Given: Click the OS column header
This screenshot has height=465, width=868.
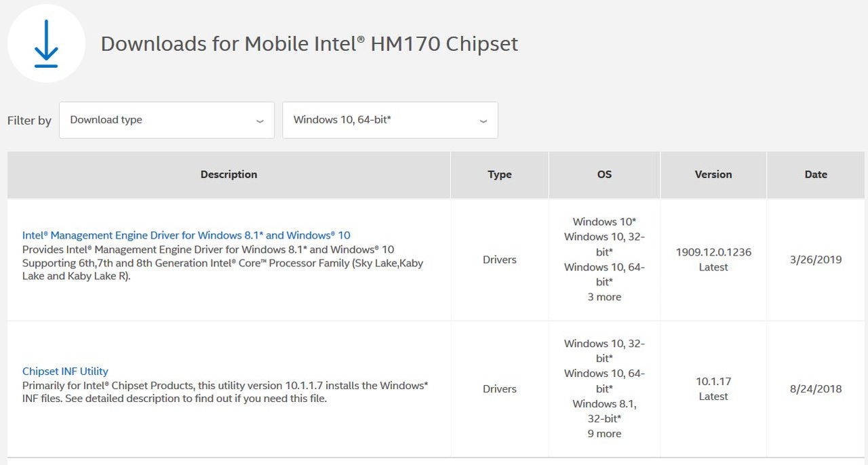Looking at the screenshot, I should [x=604, y=175].
